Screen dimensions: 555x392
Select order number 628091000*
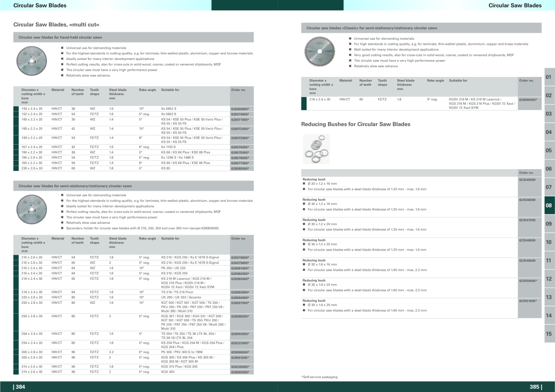[240, 358]
